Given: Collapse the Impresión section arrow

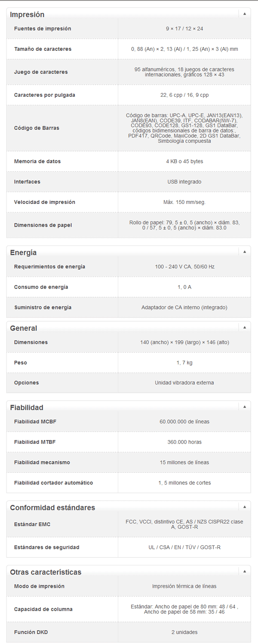Looking at the screenshot, I should (x=244, y=14).
